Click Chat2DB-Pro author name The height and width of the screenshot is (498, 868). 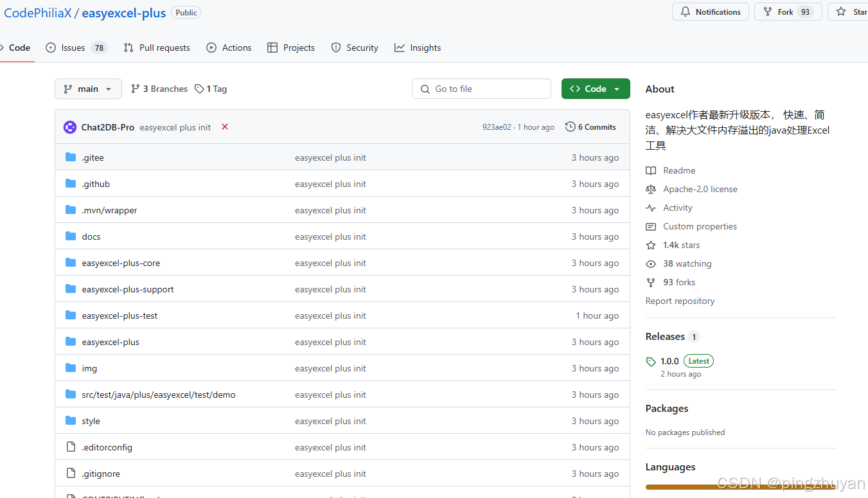[x=108, y=127]
